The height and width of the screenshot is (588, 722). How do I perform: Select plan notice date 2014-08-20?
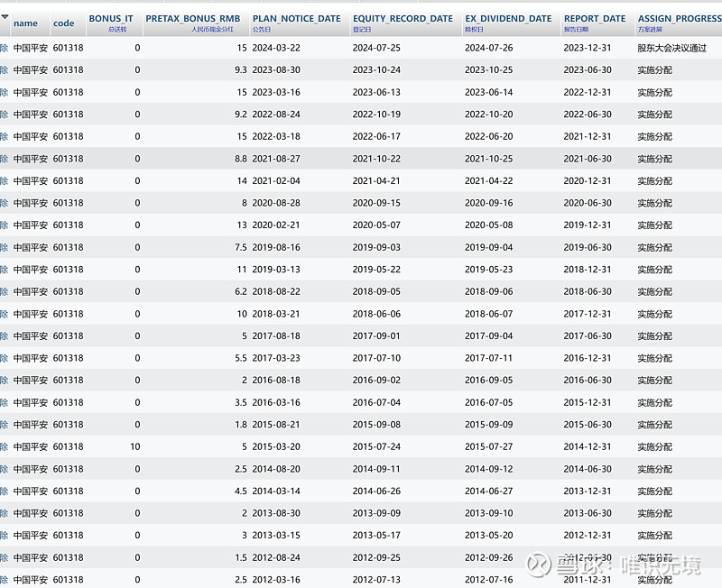276,469
